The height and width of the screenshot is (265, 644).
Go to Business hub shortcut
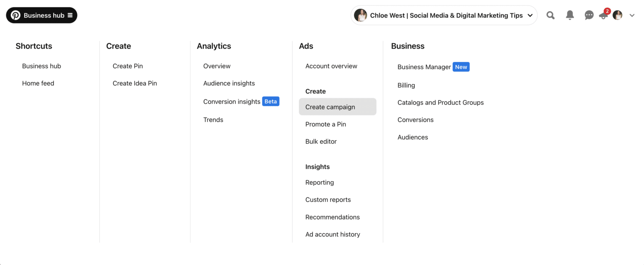(42, 66)
